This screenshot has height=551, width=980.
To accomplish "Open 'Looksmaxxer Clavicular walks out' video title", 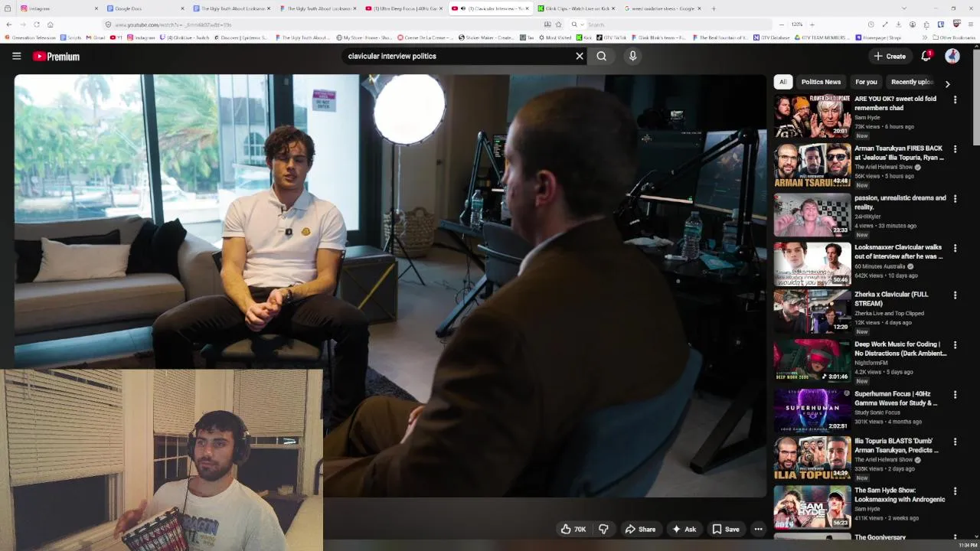I will click(898, 252).
